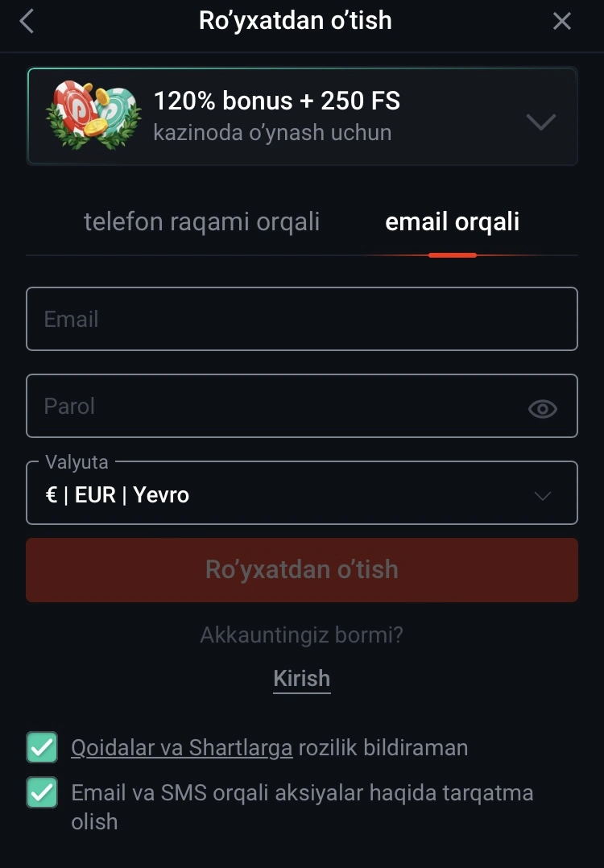Tap the casino chips bonus icon

93,115
